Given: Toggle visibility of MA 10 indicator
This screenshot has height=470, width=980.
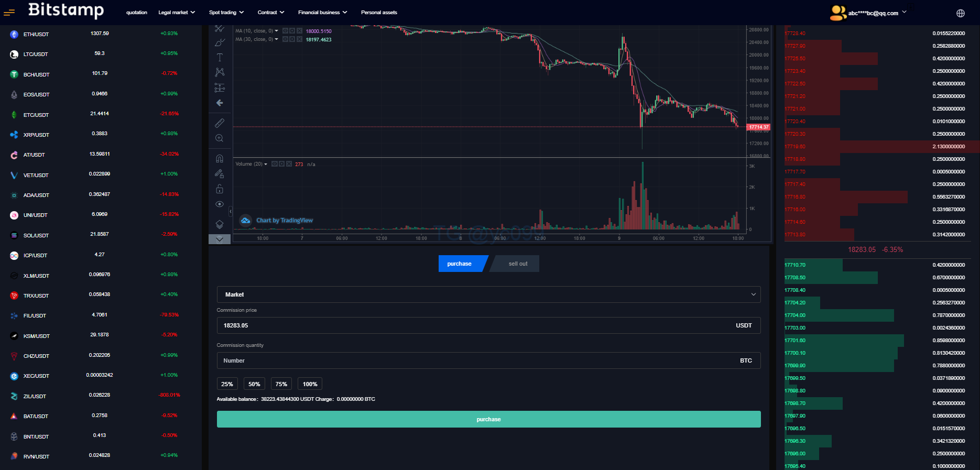Looking at the screenshot, I should [285, 31].
